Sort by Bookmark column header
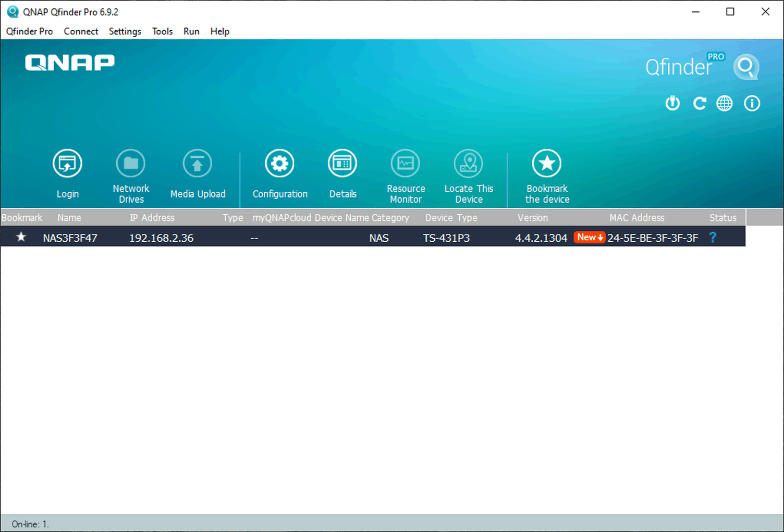The height and width of the screenshot is (532, 784). [22, 217]
